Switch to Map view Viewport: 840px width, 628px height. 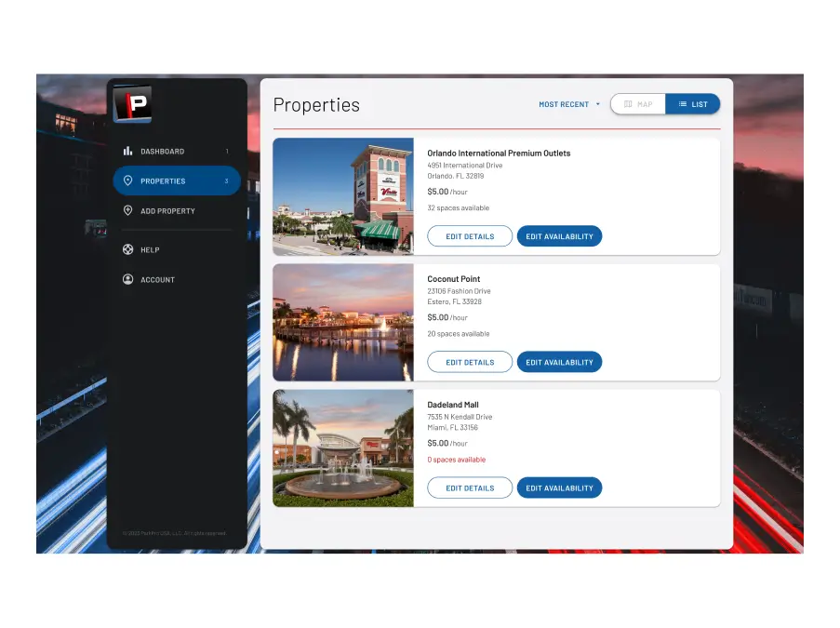click(x=638, y=104)
